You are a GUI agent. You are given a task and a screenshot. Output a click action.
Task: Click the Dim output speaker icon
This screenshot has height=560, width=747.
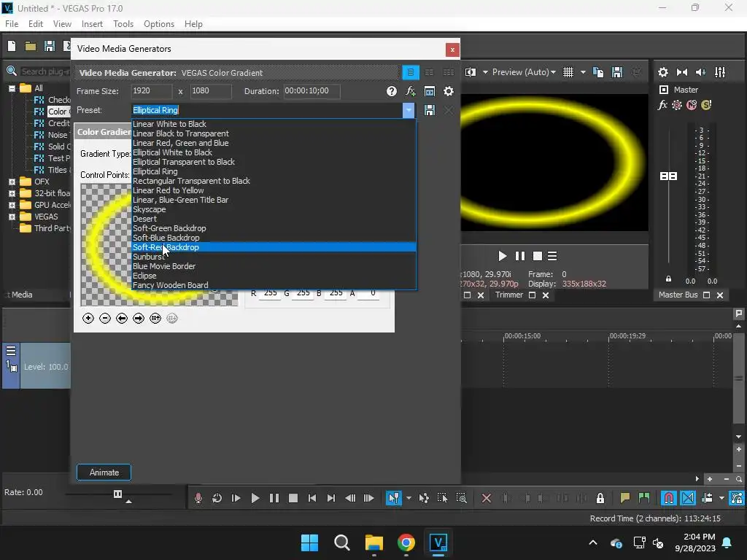(x=701, y=72)
